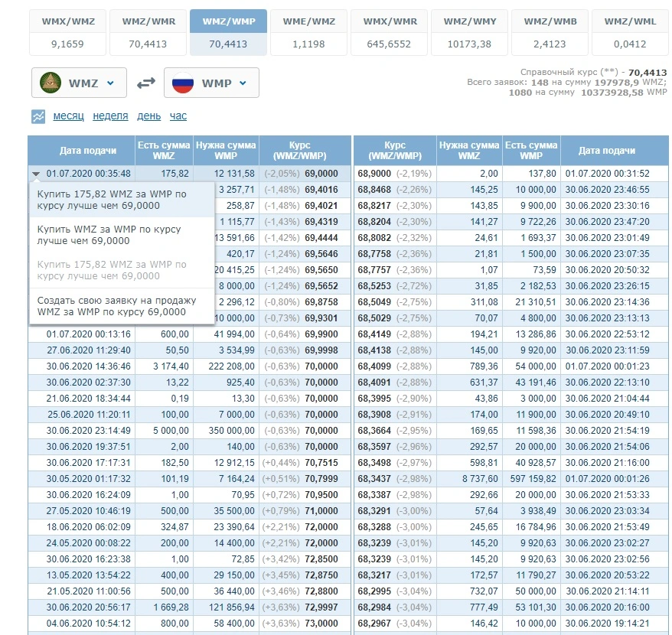
Task: Click the swap currencies arrows icon
Action: 145,83
